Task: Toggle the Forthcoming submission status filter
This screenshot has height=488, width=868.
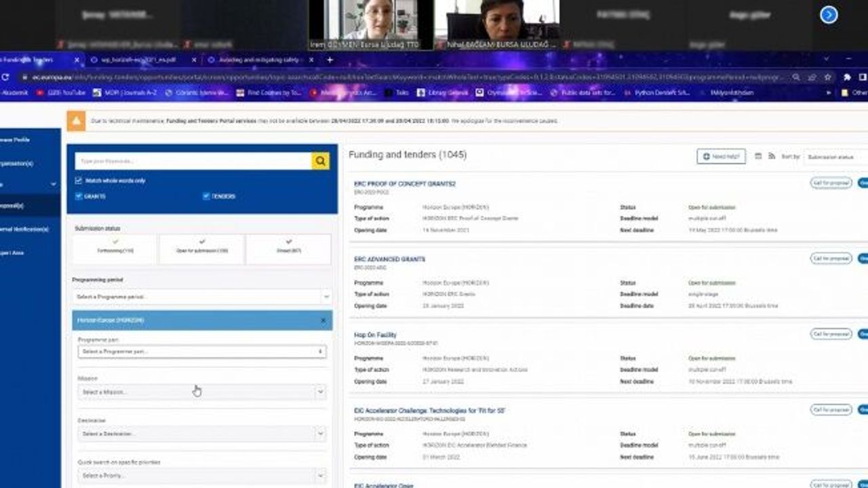Action: point(115,249)
